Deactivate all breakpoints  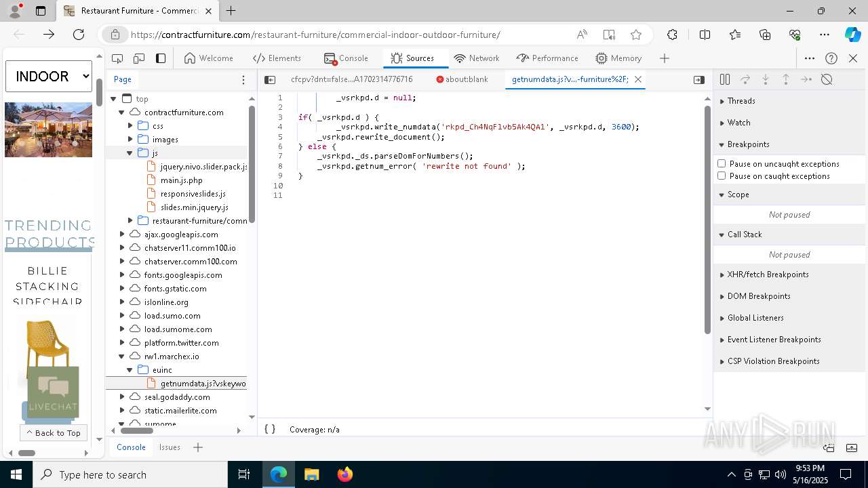tap(827, 79)
